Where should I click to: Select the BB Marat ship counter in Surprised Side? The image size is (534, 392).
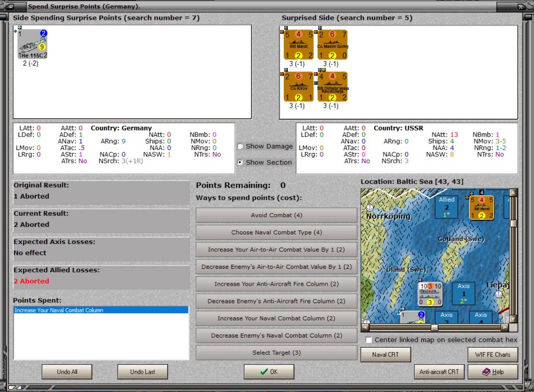click(298, 45)
